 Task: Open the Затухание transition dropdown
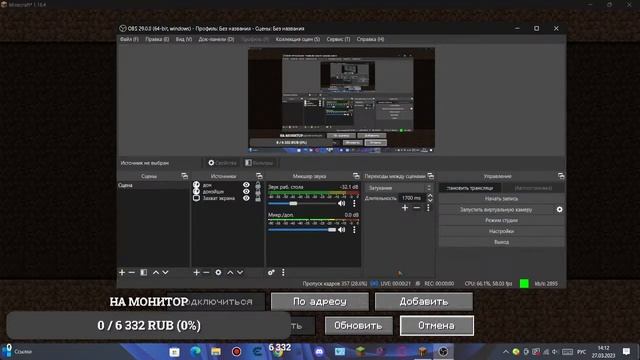(x=399, y=188)
